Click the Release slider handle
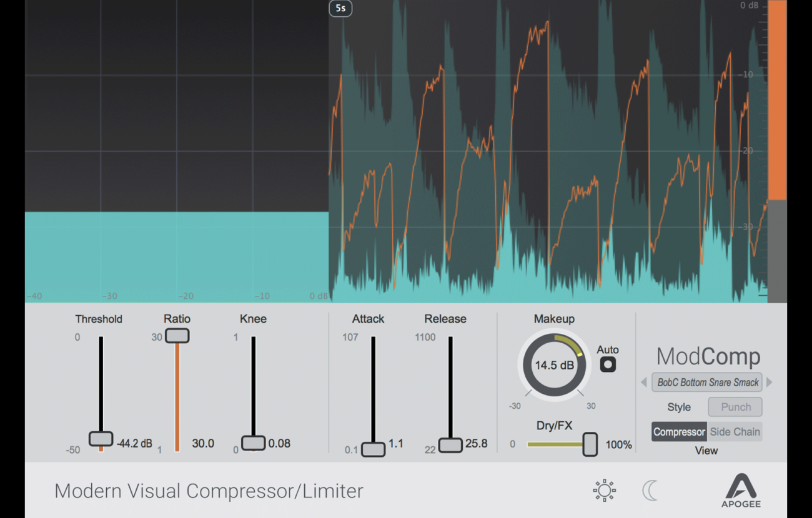 pos(450,445)
